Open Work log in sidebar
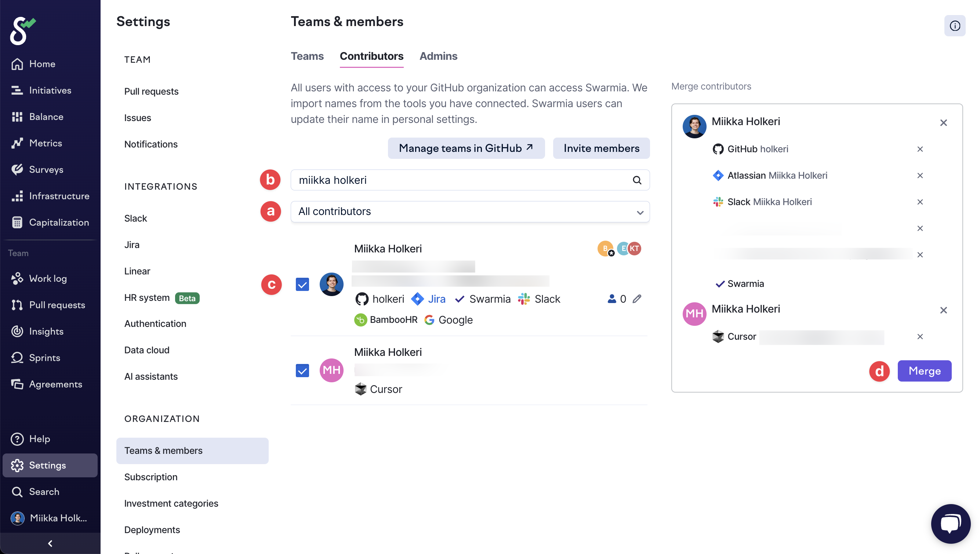Viewport: 980px width, 554px height. tap(48, 278)
